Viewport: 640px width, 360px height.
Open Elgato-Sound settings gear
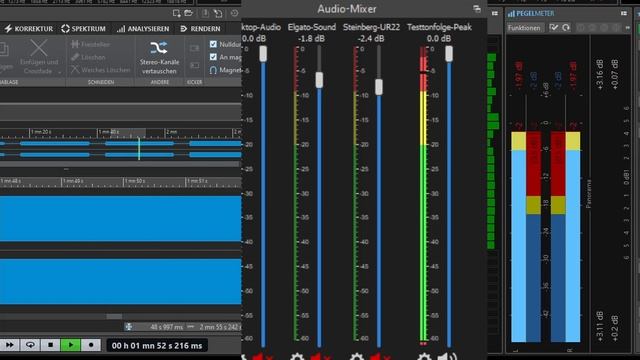(x=297, y=357)
